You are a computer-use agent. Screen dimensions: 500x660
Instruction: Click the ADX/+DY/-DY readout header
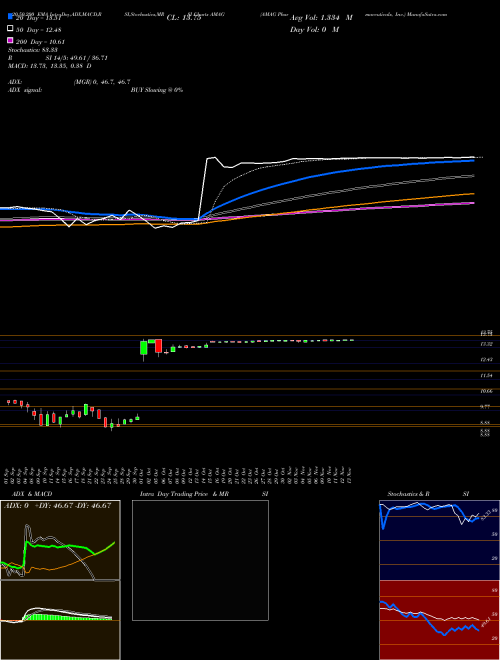coord(57,505)
